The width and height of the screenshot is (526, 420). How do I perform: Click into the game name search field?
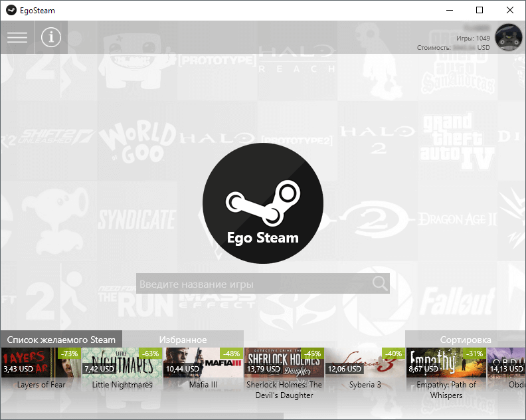262,283
